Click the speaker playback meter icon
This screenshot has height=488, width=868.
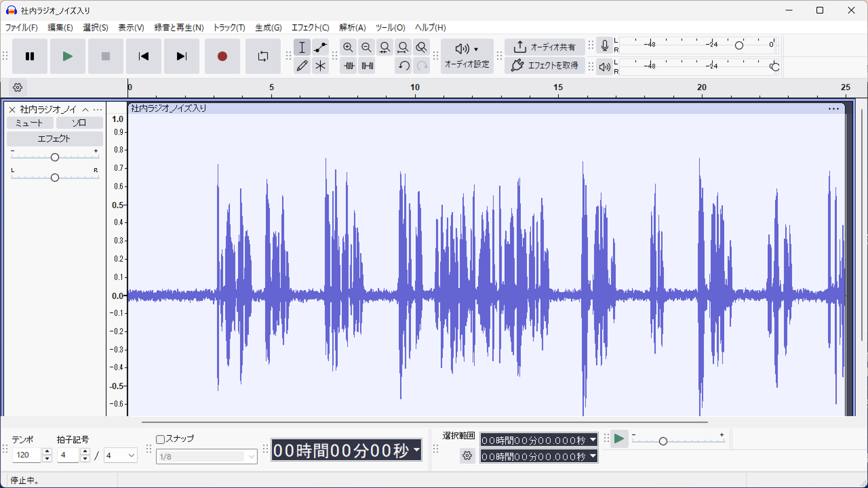tap(604, 67)
